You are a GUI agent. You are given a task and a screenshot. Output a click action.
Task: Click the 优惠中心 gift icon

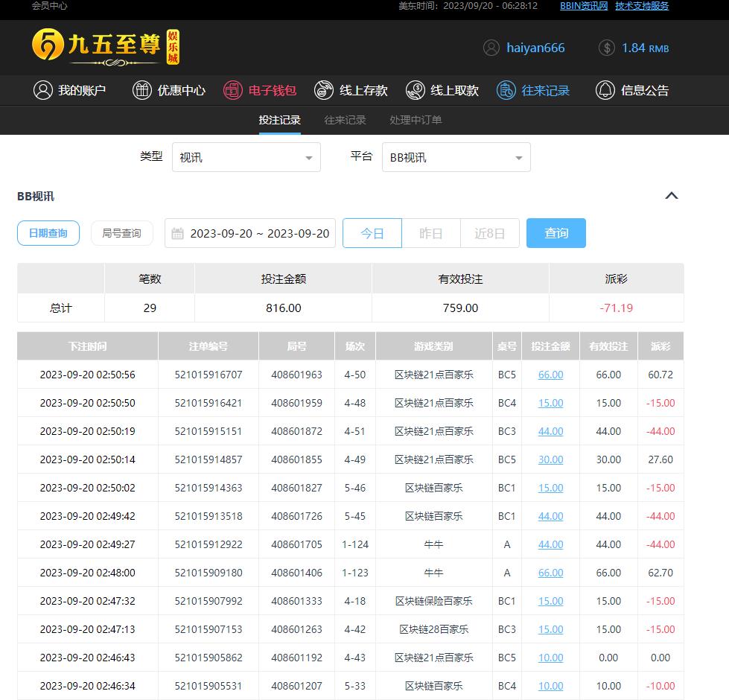click(x=141, y=90)
